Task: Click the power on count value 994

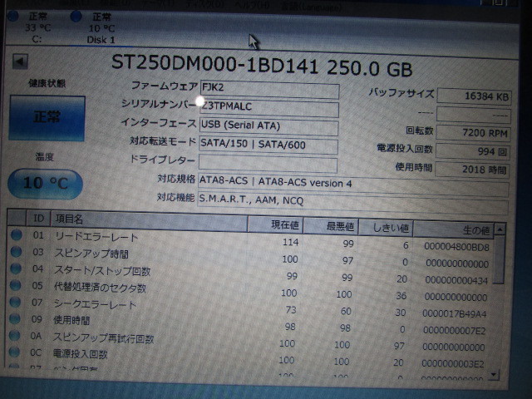Action: coord(473,151)
